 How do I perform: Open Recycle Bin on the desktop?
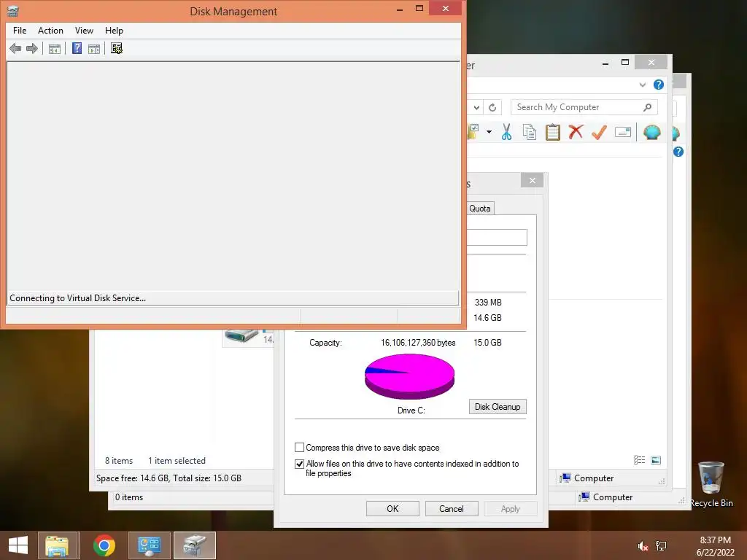point(711,484)
